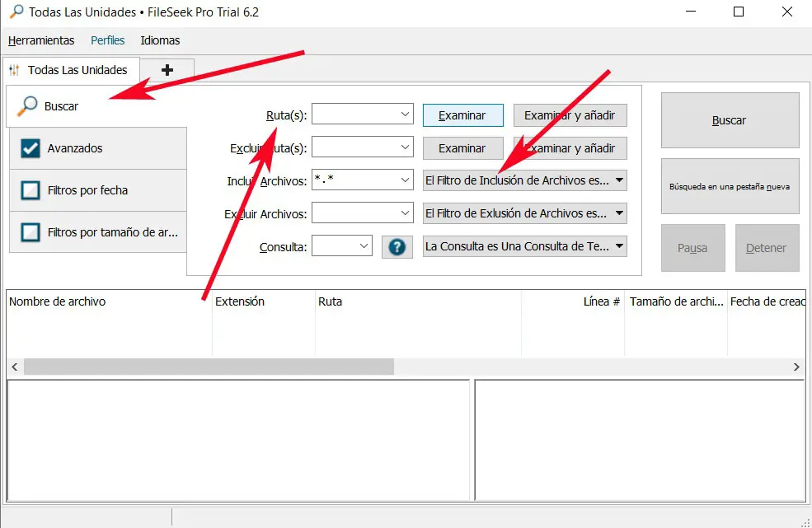This screenshot has width=812, height=528.
Task: Sort by Línea # column header
Action: (573, 301)
